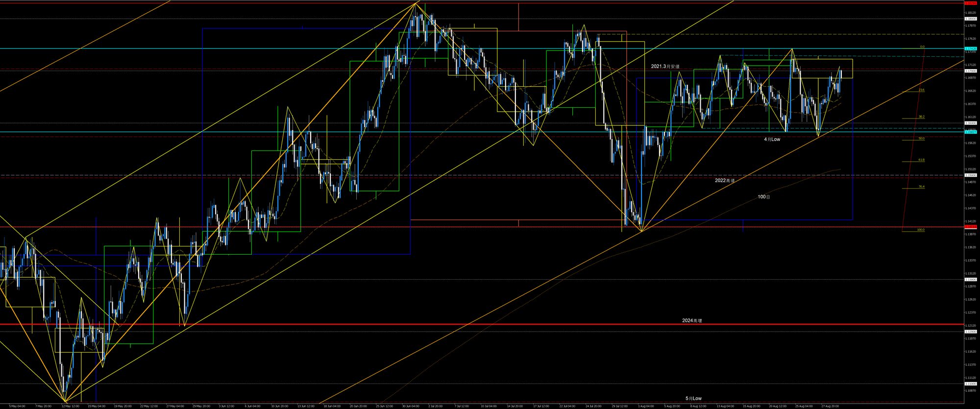Viewport: 980px width, 409px height.
Task: Click the 2024高値 label on red line
Action: coord(692,320)
